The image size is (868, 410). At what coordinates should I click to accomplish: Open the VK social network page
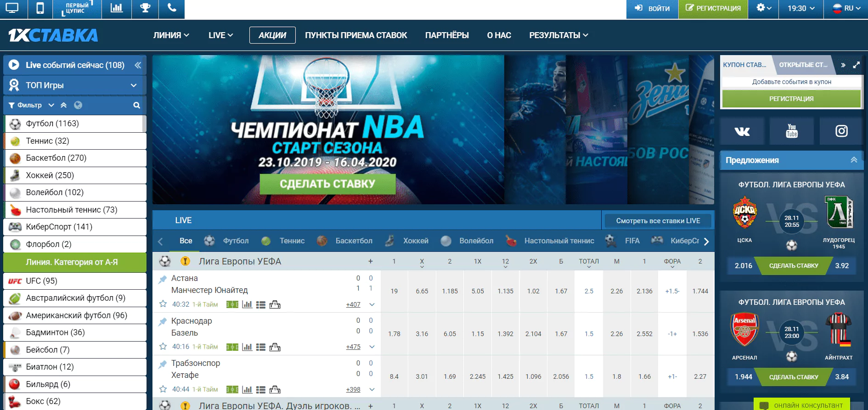point(742,131)
